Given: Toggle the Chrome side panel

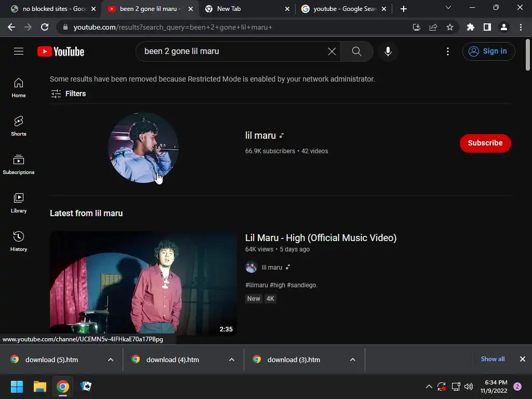Looking at the screenshot, I should (x=487, y=27).
